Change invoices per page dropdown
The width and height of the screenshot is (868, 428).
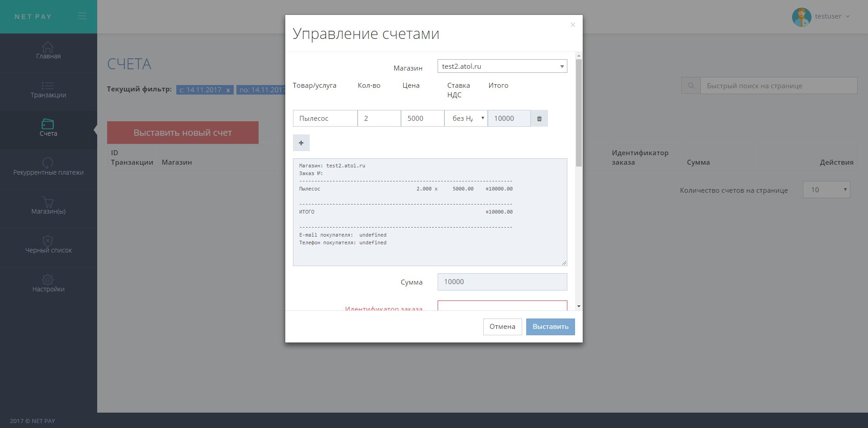click(x=826, y=190)
